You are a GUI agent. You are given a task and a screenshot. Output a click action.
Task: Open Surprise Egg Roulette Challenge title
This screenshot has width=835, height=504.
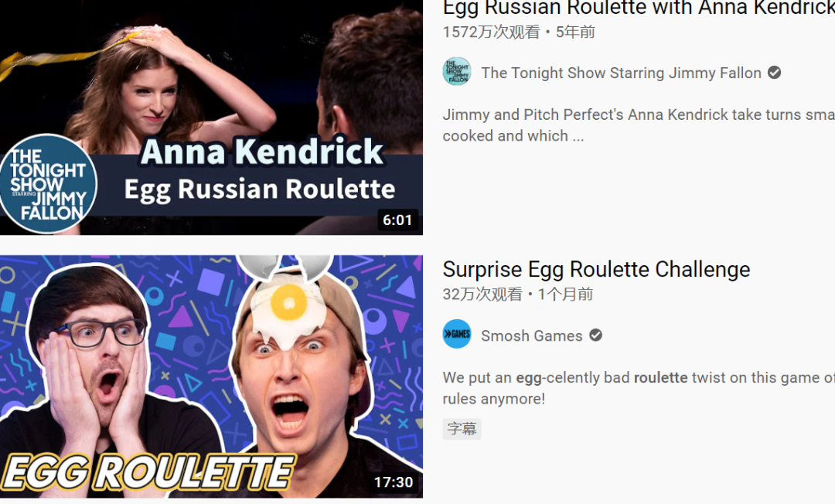click(x=596, y=269)
